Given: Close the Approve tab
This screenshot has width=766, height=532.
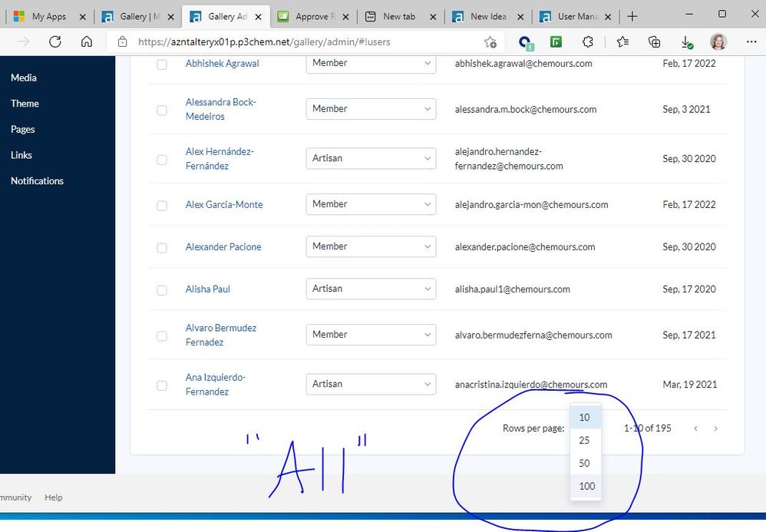Looking at the screenshot, I should [x=345, y=17].
